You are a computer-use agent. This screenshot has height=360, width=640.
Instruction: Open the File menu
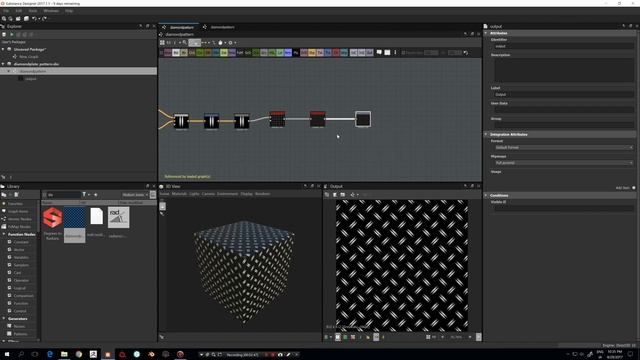tap(6, 11)
